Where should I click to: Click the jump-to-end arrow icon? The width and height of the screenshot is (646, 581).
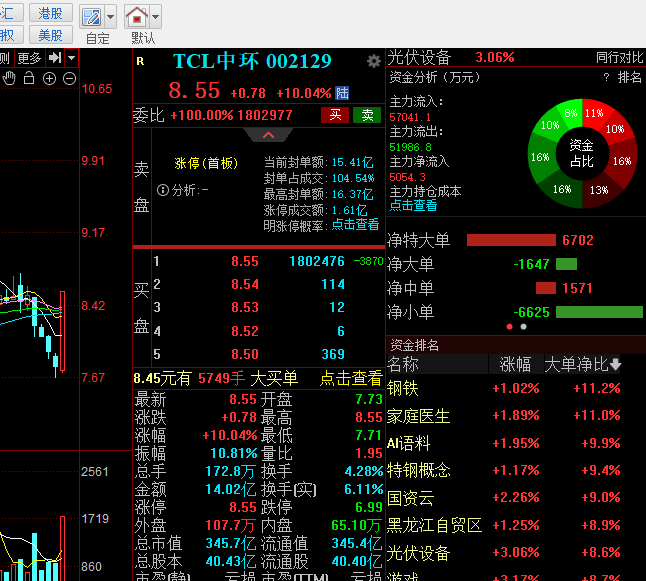pos(54,58)
